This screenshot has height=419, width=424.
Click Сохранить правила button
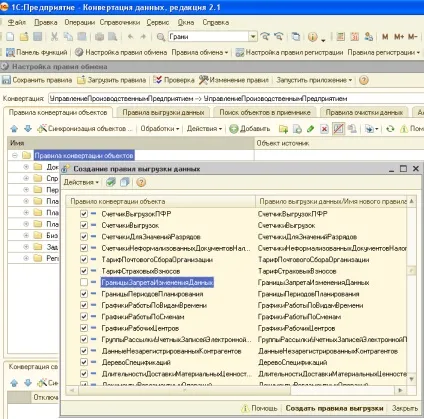(37, 80)
